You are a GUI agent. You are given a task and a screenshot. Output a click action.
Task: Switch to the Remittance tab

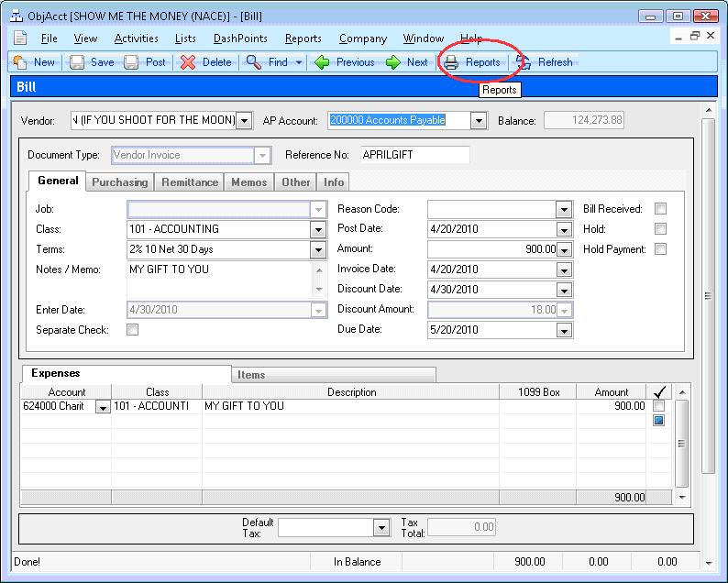coord(190,182)
